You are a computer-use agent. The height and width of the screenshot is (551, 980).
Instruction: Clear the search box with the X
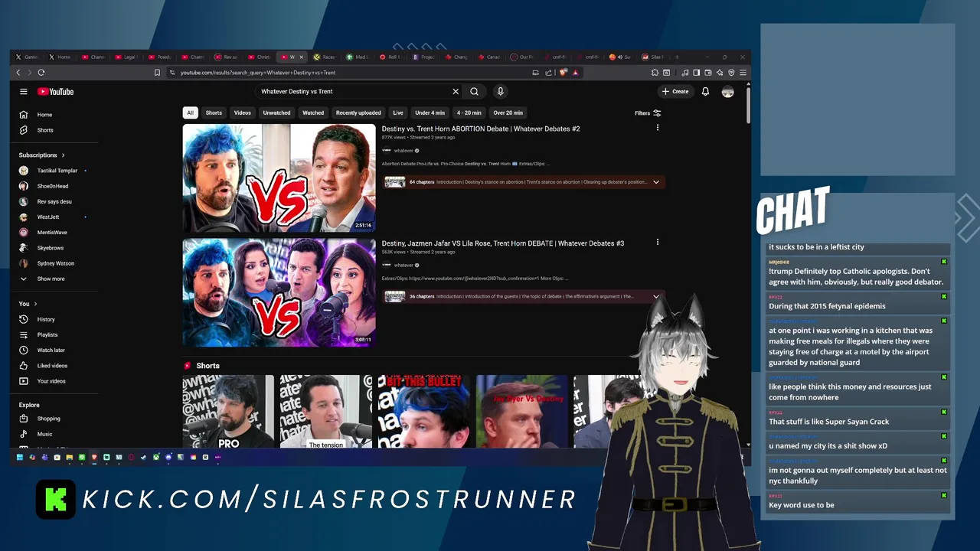click(456, 92)
